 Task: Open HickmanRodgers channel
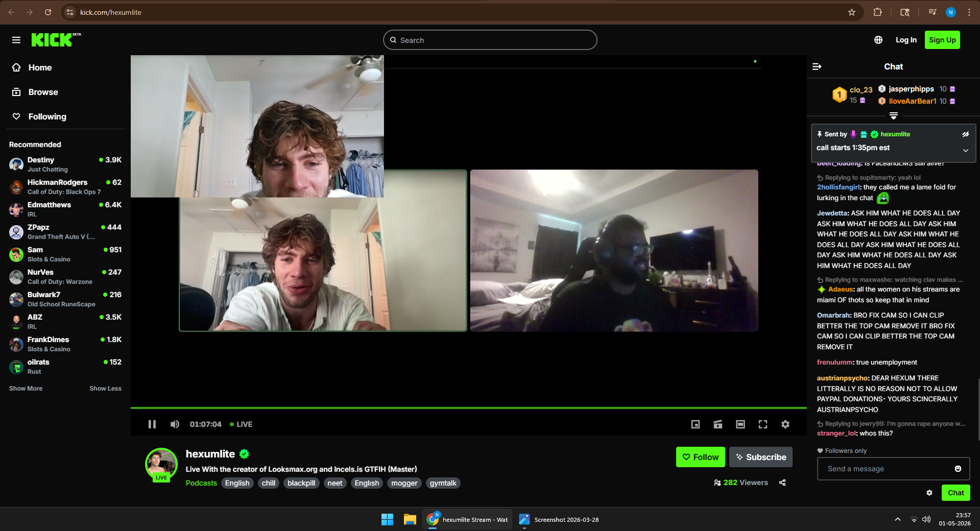pyautogui.click(x=65, y=187)
